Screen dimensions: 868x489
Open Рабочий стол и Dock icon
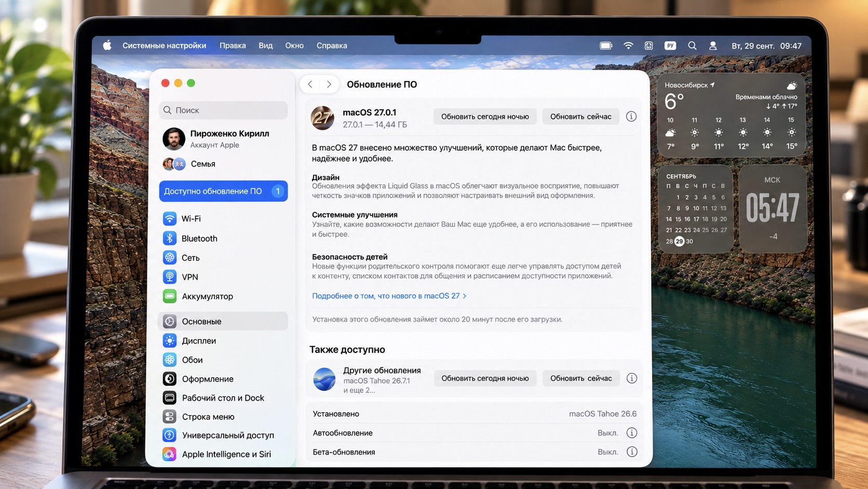pyautogui.click(x=170, y=398)
